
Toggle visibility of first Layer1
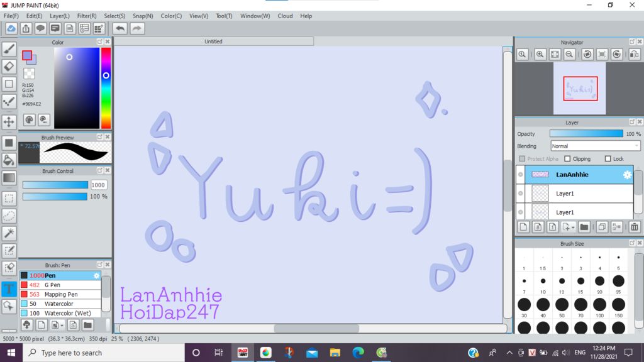tap(520, 194)
